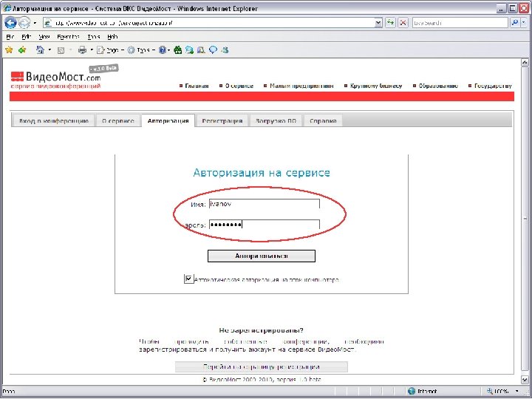Open the Favorites menu
Screen dimensions: 532x399
point(68,37)
